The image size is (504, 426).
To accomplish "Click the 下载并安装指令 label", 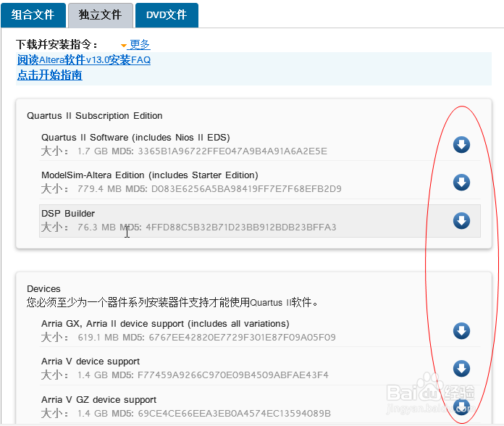I will (x=56, y=44).
